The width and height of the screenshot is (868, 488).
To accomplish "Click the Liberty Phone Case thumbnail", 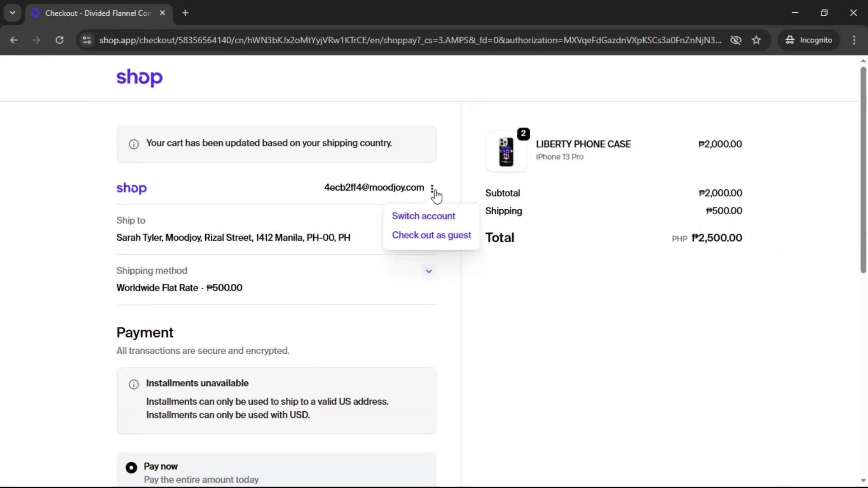I will [x=506, y=152].
